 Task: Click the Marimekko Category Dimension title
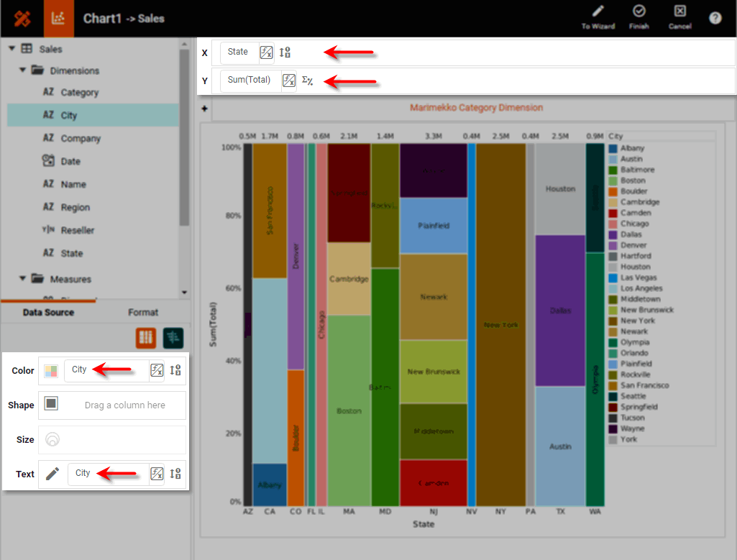[x=476, y=108]
